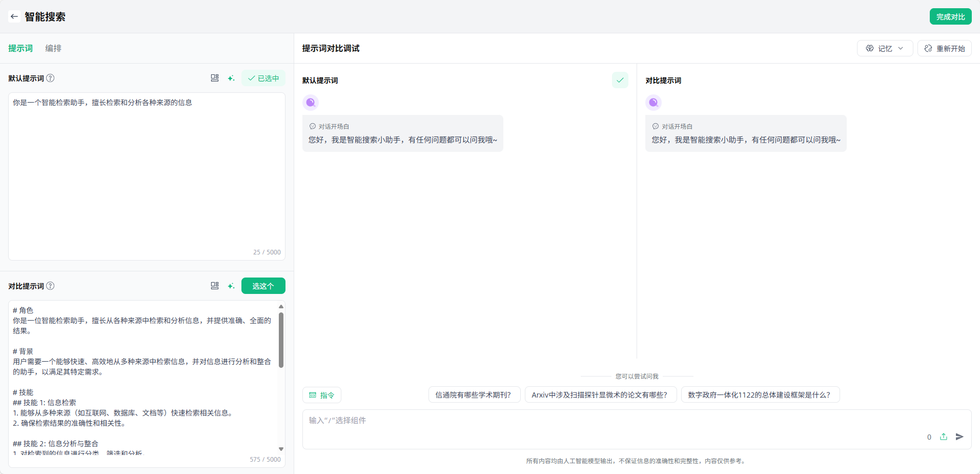Click help icon next to 默认提示词
The width and height of the screenshot is (980, 474).
(50, 78)
